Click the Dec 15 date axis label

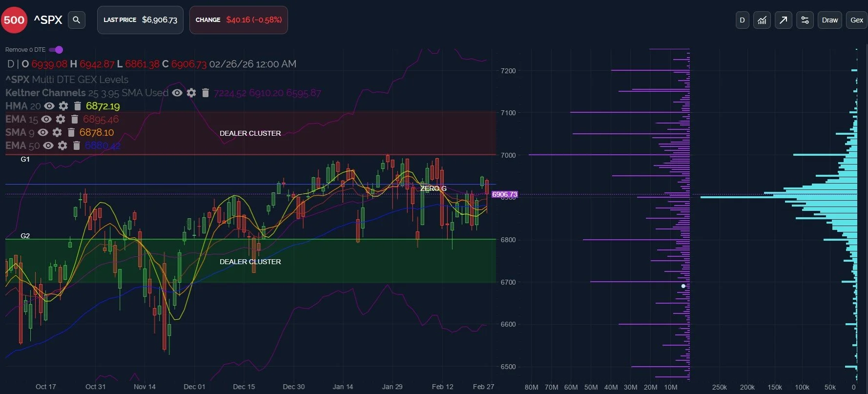coord(244,387)
